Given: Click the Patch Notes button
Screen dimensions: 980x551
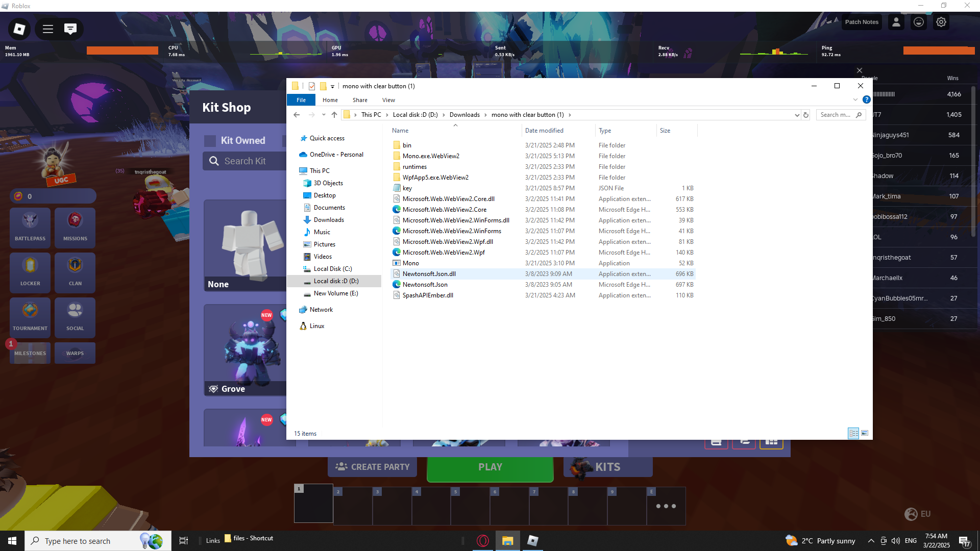Looking at the screenshot, I should 862,22.
